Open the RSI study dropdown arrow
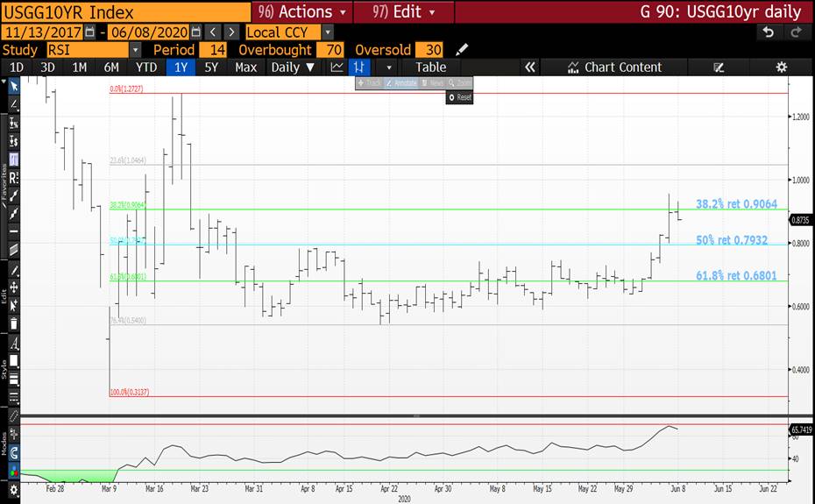 click(x=135, y=50)
